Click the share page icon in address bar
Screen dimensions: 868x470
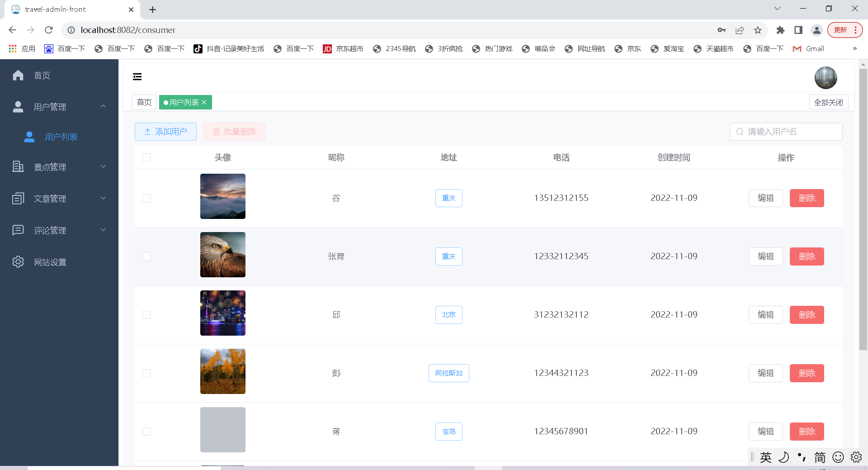click(x=740, y=30)
